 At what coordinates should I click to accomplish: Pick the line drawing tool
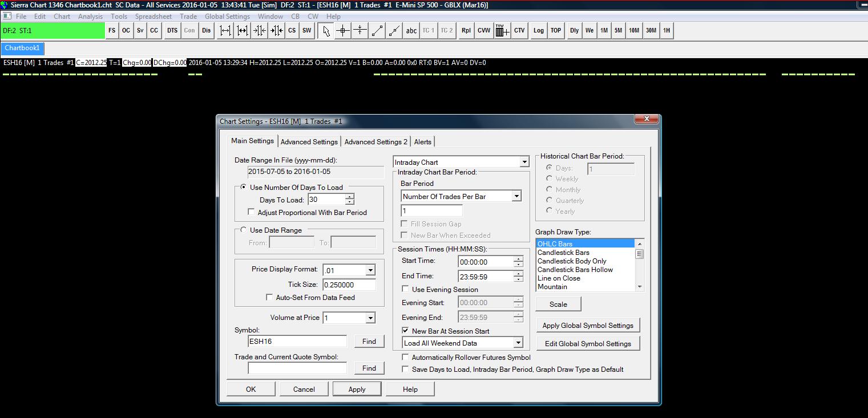[x=377, y=31]
